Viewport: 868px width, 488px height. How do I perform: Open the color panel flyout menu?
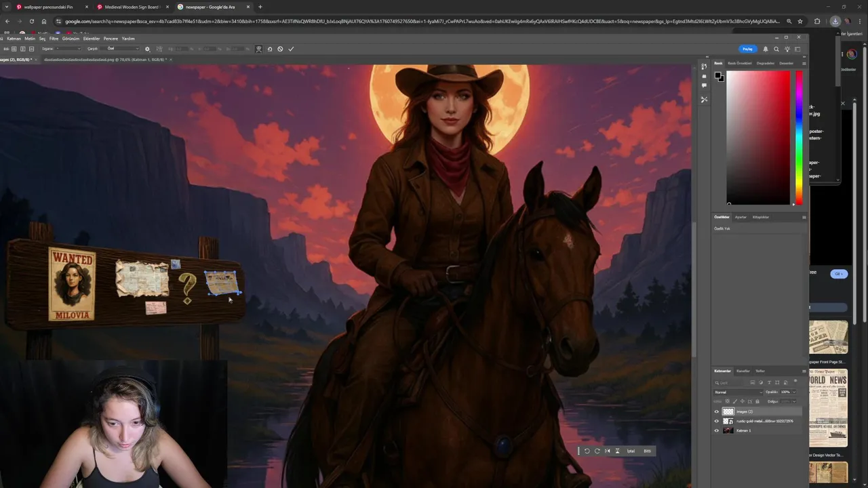click(804, 63)
